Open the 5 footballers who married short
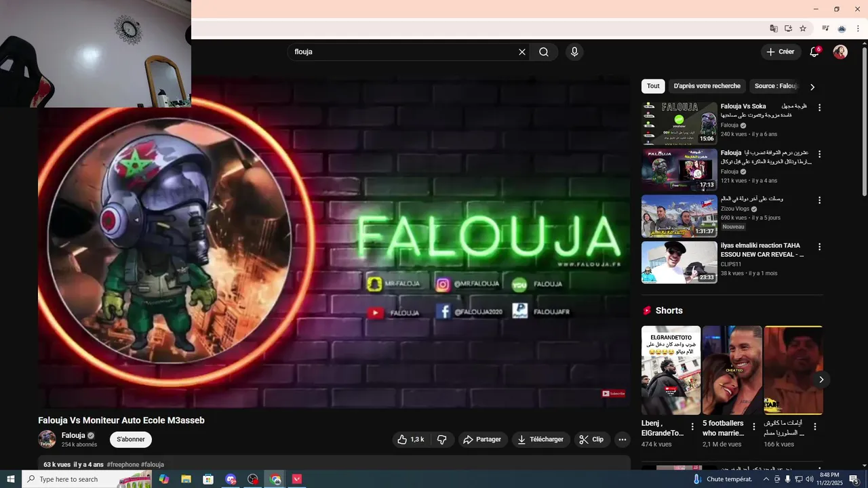Viewport: 868px width, 488px height. click(732, 371)
